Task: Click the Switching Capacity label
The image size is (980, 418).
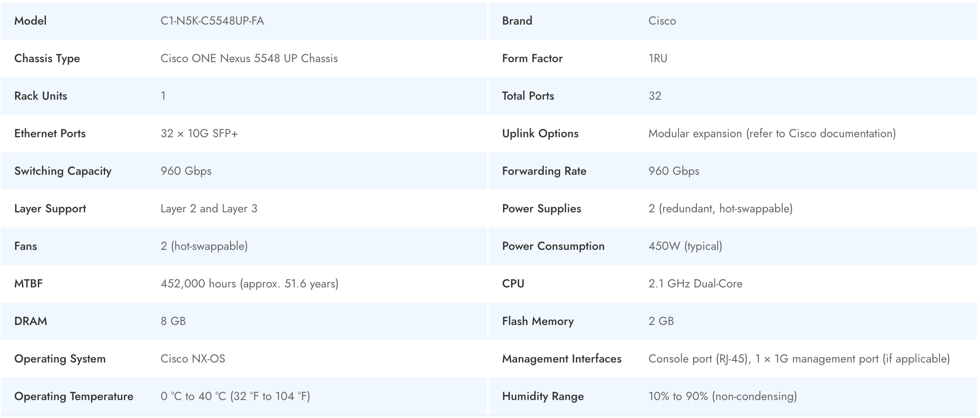Action: pyautogui.click(x=63, y=171)
